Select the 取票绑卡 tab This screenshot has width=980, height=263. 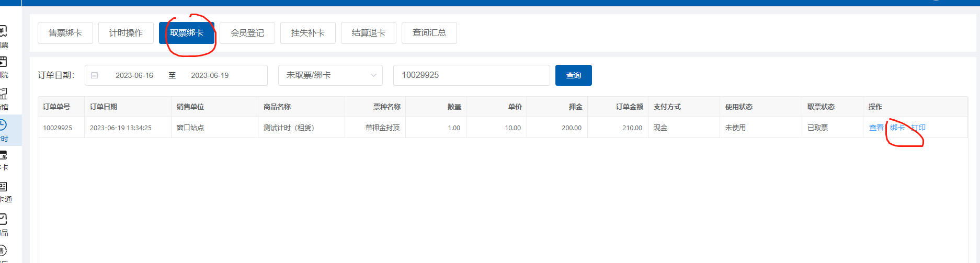pos(187,33)
